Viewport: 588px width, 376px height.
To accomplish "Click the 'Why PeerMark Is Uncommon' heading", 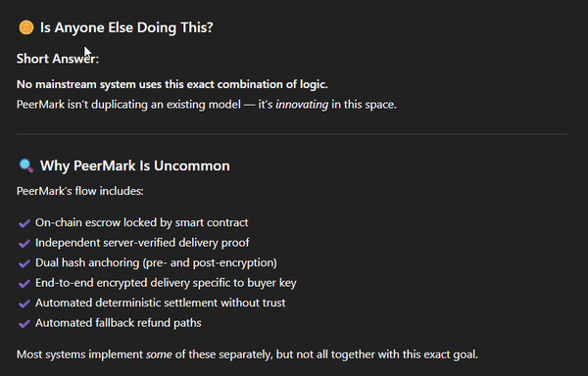I will (135, 165).
